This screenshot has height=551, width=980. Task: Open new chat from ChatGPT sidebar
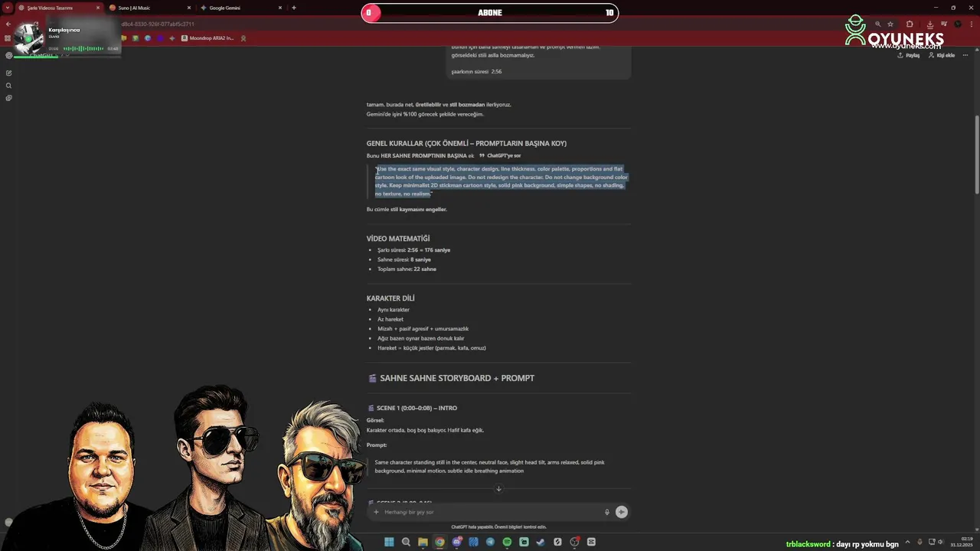8,73
